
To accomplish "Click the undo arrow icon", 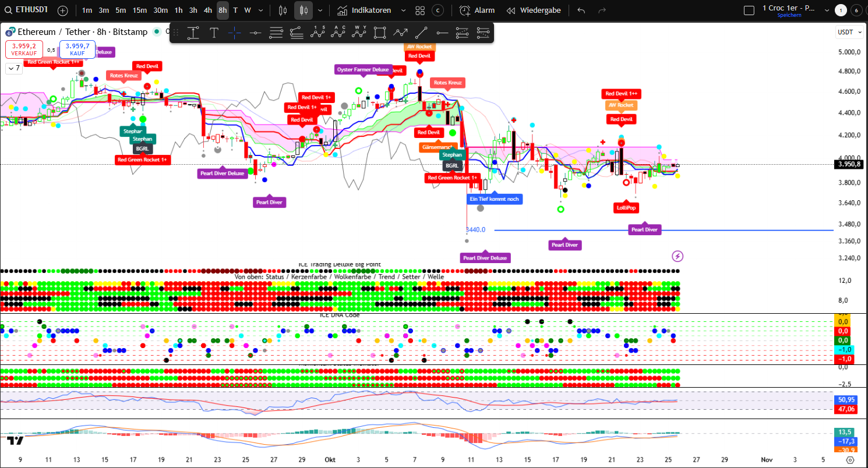I will pyautogui.click(x=581, y=10).
